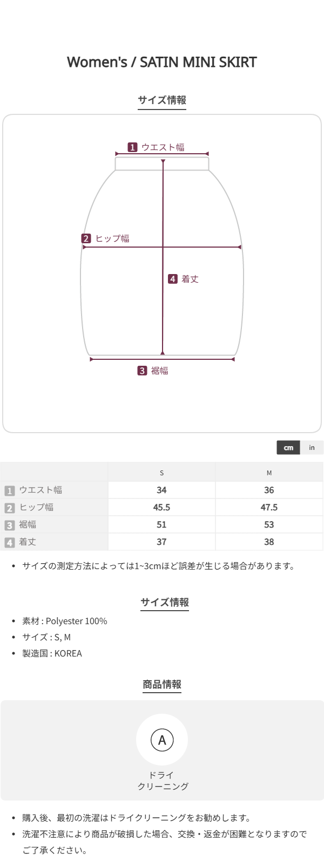The height and width of the screenshot is (868, 324).
Task: Click the number 3 badge in size table
Action: pos(9,525)
